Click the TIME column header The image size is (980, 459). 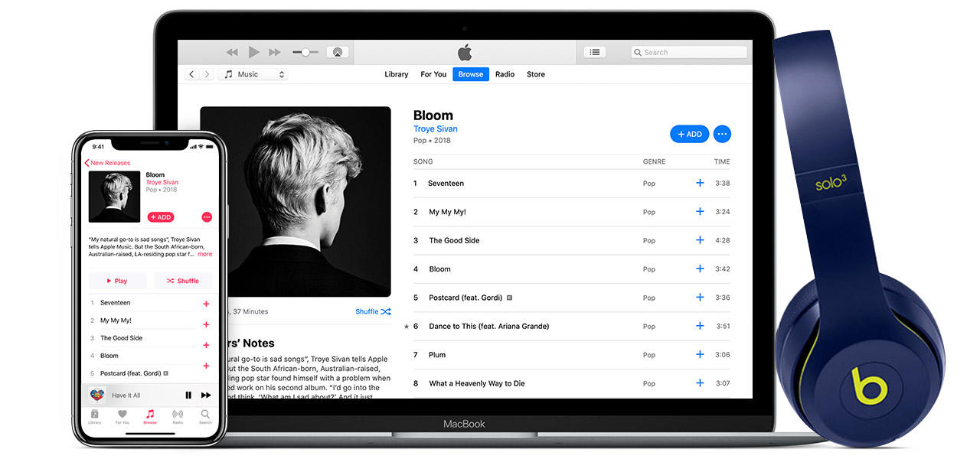(x=722, y=161)
